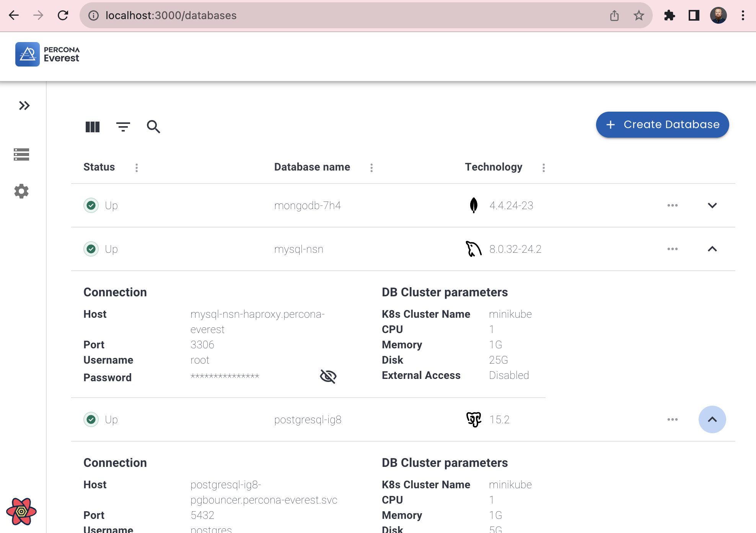Click the Create Database button
This screenshot has width=756, height=533.
(x=663, y=125)
